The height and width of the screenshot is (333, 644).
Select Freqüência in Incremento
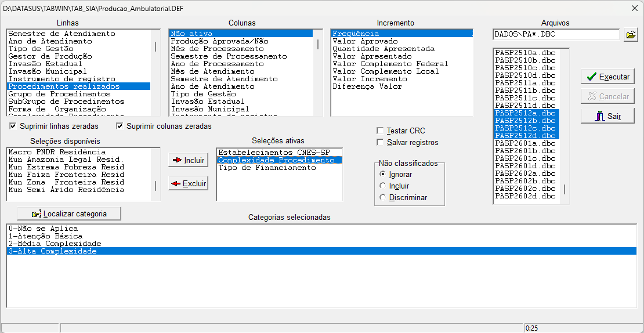pos(402,33)
